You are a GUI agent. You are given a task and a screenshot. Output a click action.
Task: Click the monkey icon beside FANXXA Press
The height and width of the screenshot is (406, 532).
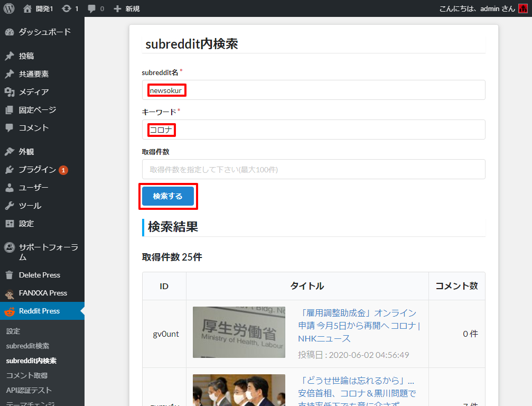(x=10, y=294)
